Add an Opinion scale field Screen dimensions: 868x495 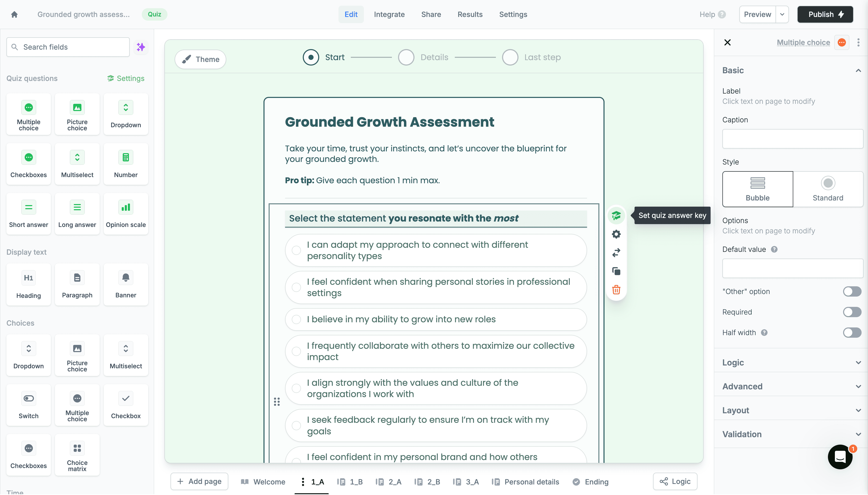pyautogui.click(x=126, y=214)
